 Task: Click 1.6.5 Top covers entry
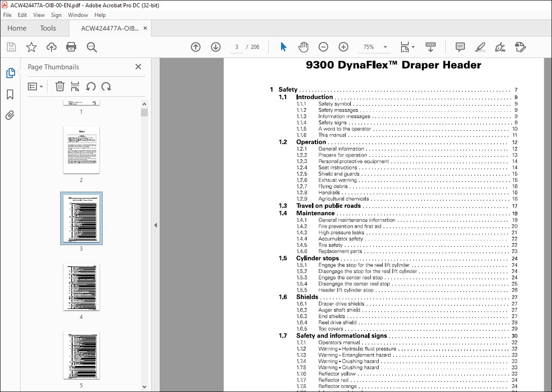[407, 329]
